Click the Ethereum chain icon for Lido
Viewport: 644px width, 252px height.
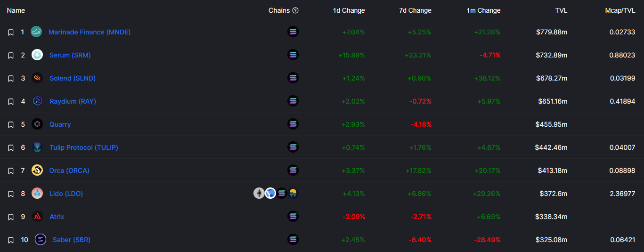point(259,193)
